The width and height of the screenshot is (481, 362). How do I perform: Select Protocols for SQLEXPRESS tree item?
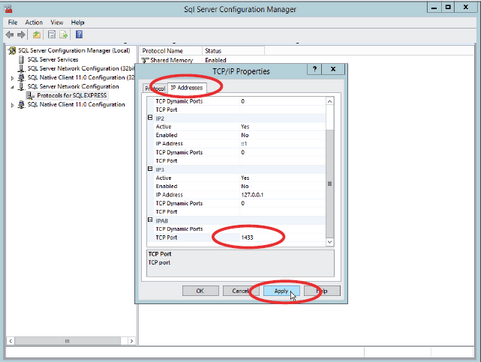(72, 96)
